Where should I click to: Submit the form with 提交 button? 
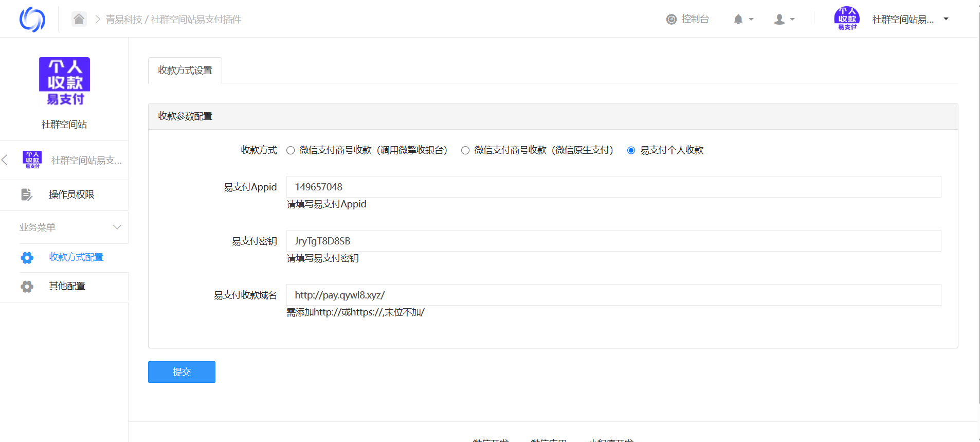(x=182, y=372)
